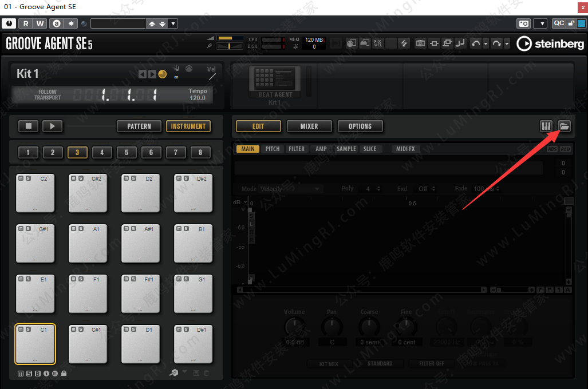This screenshot has height=389, width=588.
Task: Open the OPTIONS page
Action: pyautogui.click(x=360, y=126)
